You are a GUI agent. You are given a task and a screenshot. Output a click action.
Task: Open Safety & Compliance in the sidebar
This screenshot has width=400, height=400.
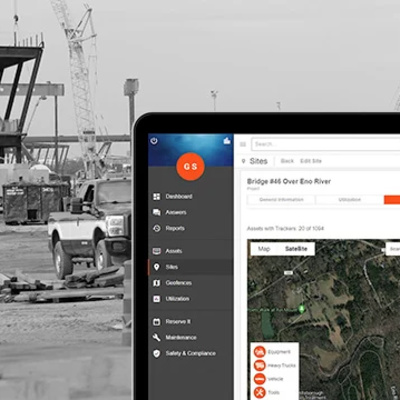tap(191, 353)
